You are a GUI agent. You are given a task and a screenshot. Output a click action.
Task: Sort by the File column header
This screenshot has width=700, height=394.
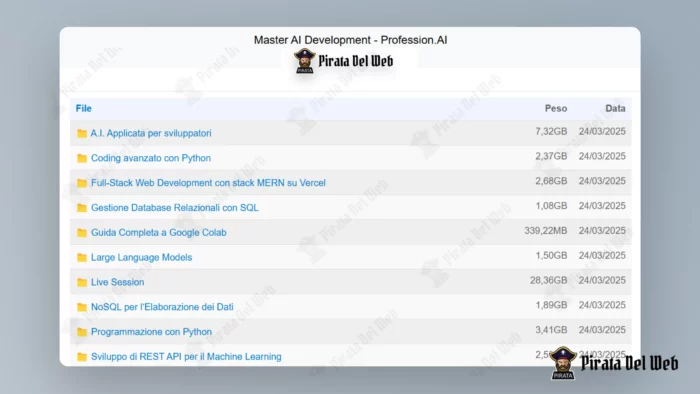(x=83, y=108)
